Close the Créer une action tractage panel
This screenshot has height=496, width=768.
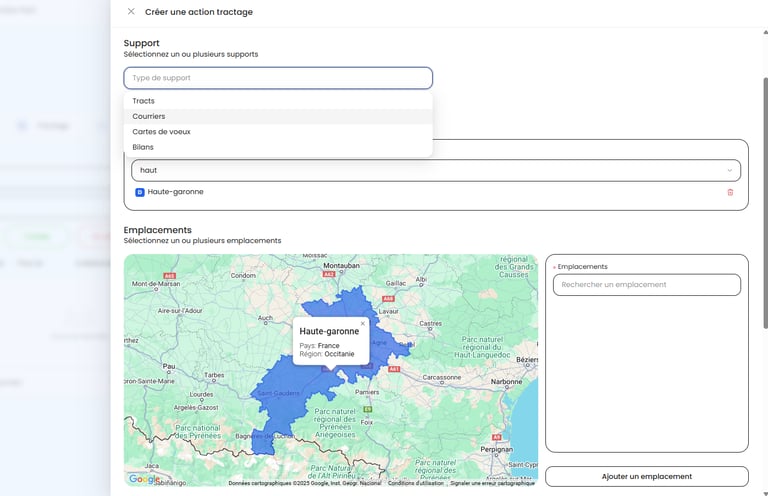(x=131, y=11)
